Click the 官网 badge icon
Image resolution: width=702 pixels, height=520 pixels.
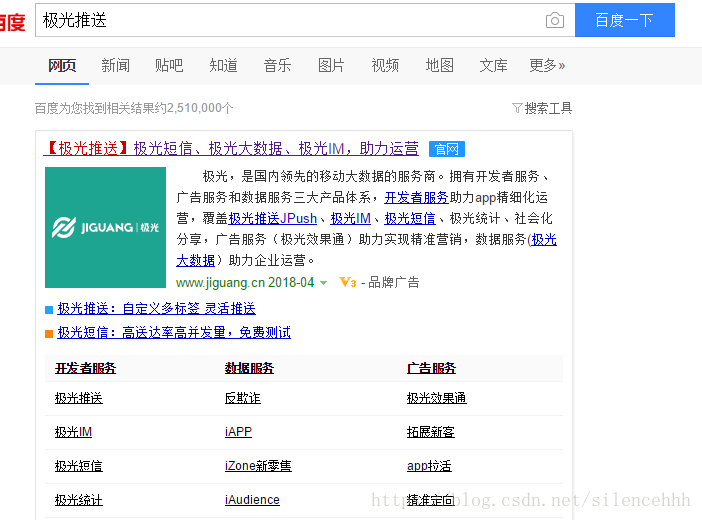tap(447, 149)
